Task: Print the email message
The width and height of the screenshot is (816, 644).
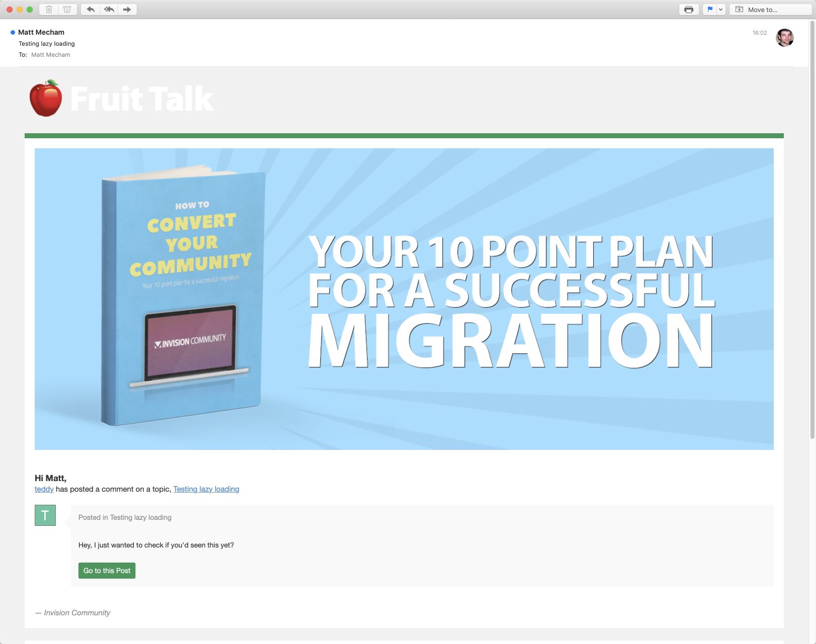Action: tap(688, 10)
